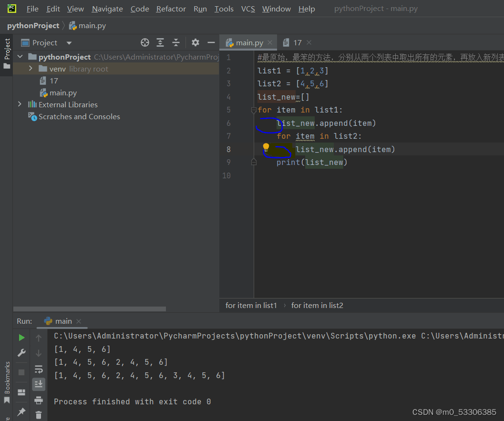Viewport: 504px width, 421px height.
Task: Select main.py in project tree
Action: pos(58,93)
